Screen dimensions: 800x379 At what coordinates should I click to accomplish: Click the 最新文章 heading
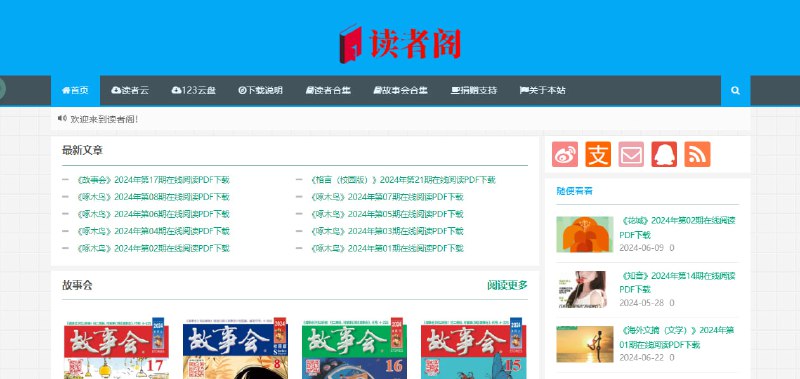82,150
